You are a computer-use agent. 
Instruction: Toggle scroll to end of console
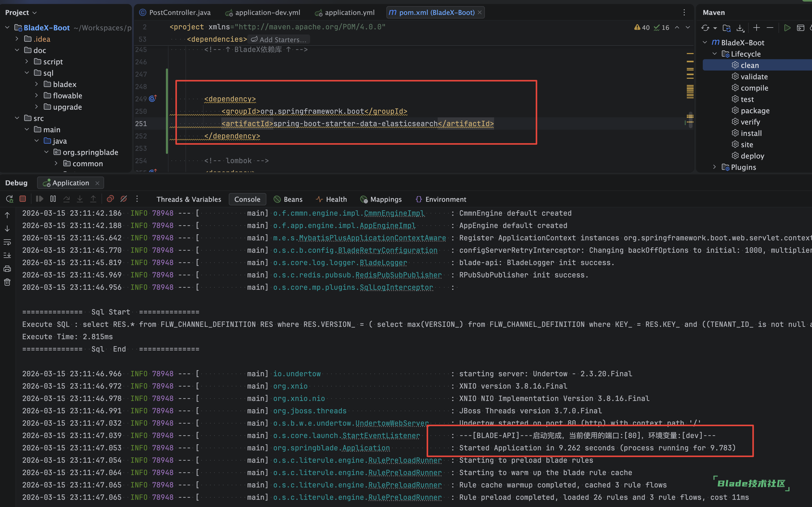7,255
